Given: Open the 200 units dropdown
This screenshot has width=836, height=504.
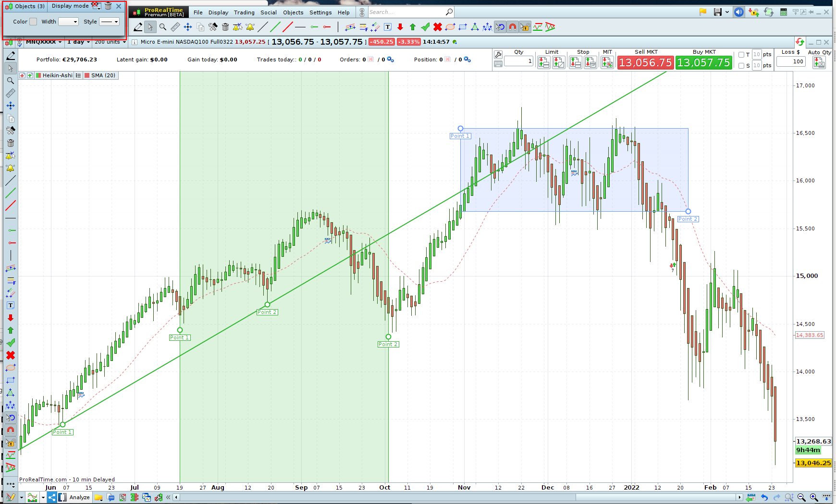Looking at the screenshot, I should pos(110,42).
